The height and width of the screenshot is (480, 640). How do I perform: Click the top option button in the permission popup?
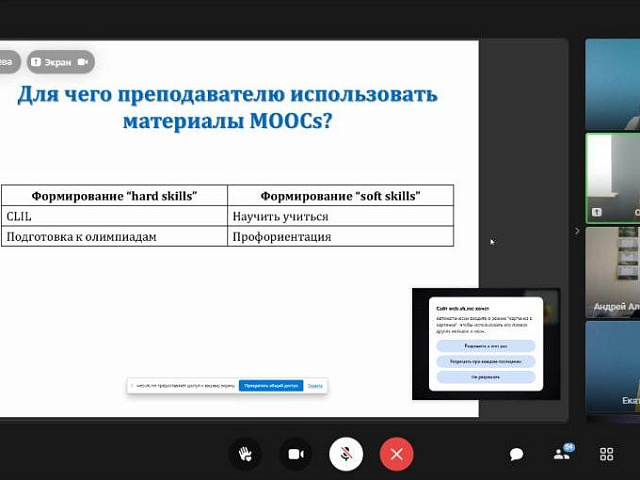pos(485,345)
